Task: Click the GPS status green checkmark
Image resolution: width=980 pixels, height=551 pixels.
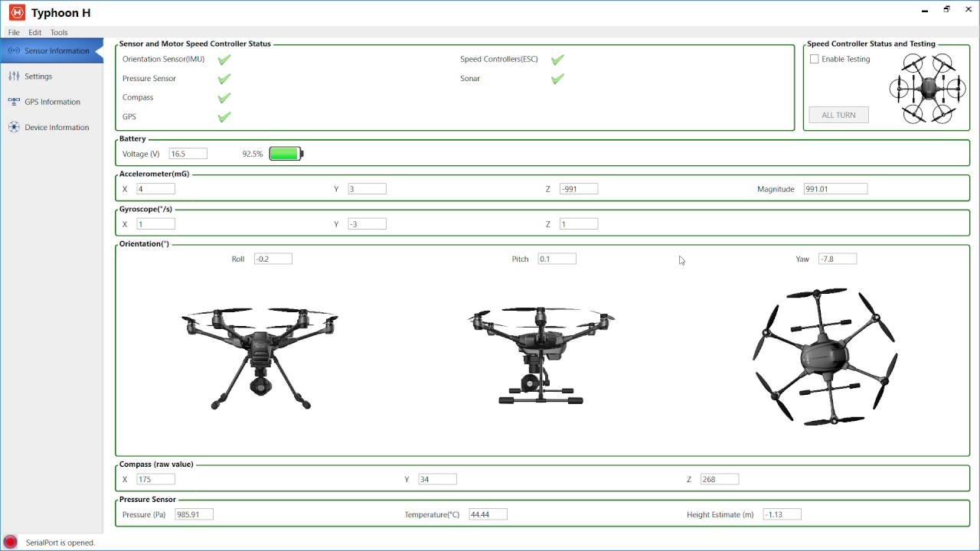Action: [224, 117]
